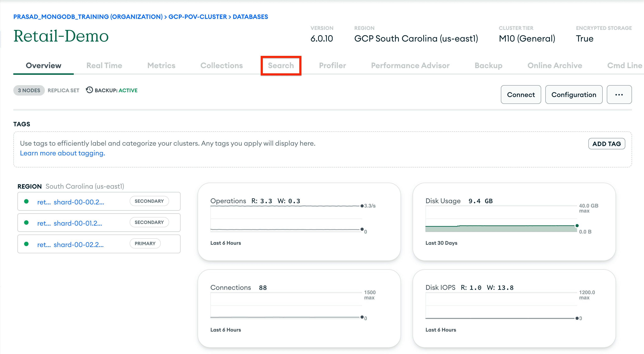Click 1500 max connections label
The height and width of the screenshot is (354, 644).
(370, 295)
